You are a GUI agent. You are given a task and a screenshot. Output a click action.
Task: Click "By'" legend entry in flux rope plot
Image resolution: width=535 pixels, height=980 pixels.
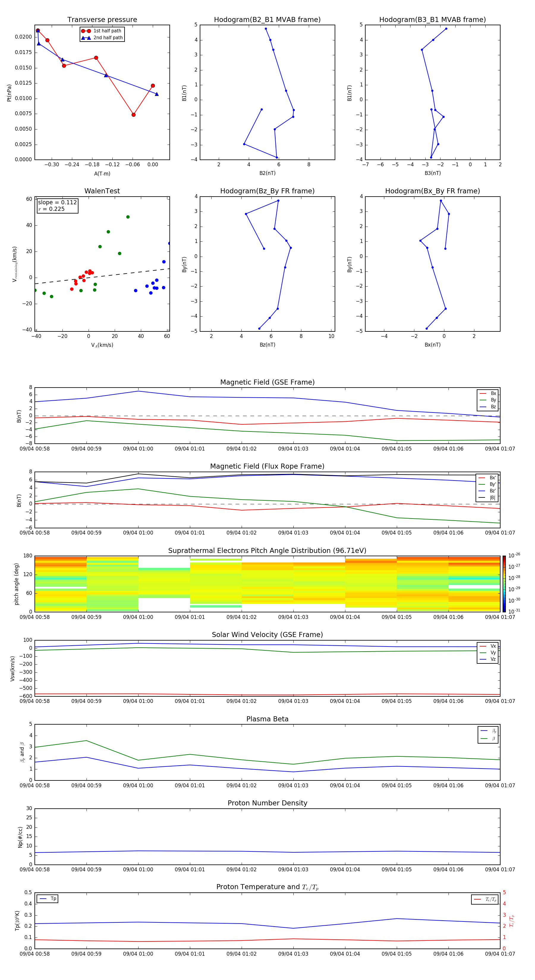click(x=487, y=484)
